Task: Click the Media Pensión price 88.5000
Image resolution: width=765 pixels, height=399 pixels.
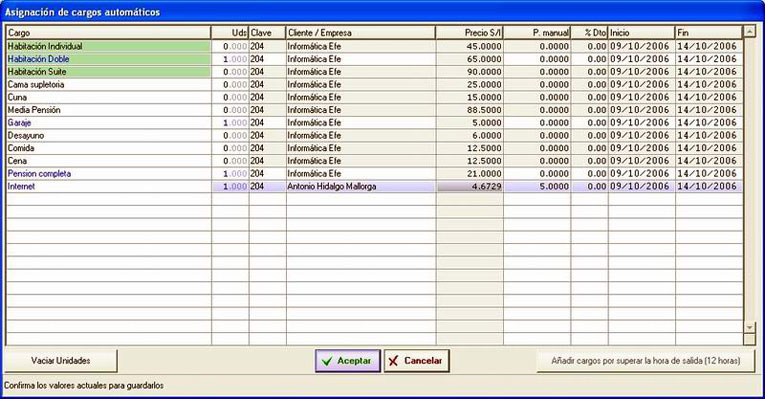Action: (484, 110)
